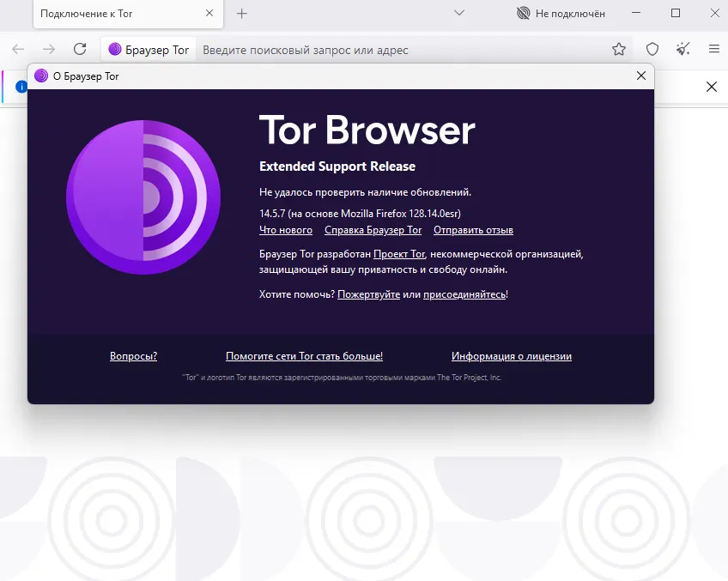Screen dimensions: 728x581
Task: Close the 'Подключение к Tor' tab
Action: (207, 14)
